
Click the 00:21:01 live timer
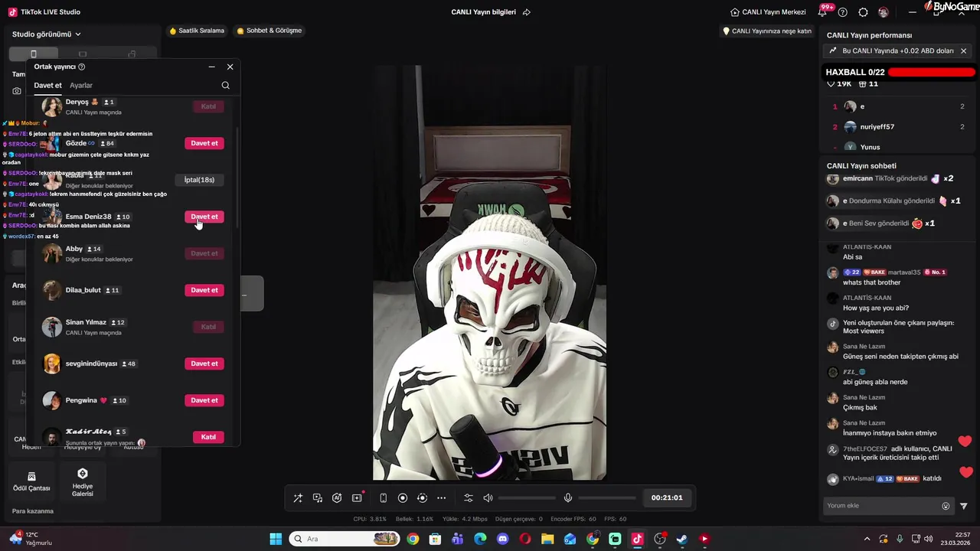667,498
